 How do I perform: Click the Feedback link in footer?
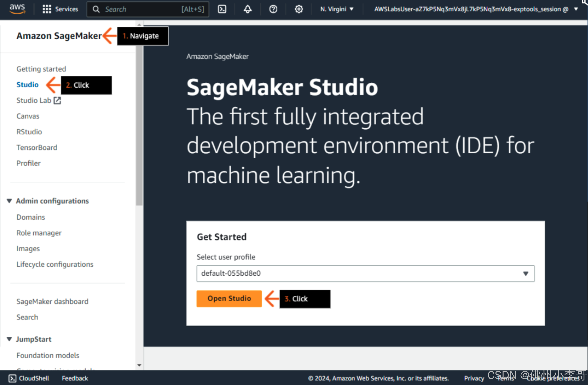point(75,378)
